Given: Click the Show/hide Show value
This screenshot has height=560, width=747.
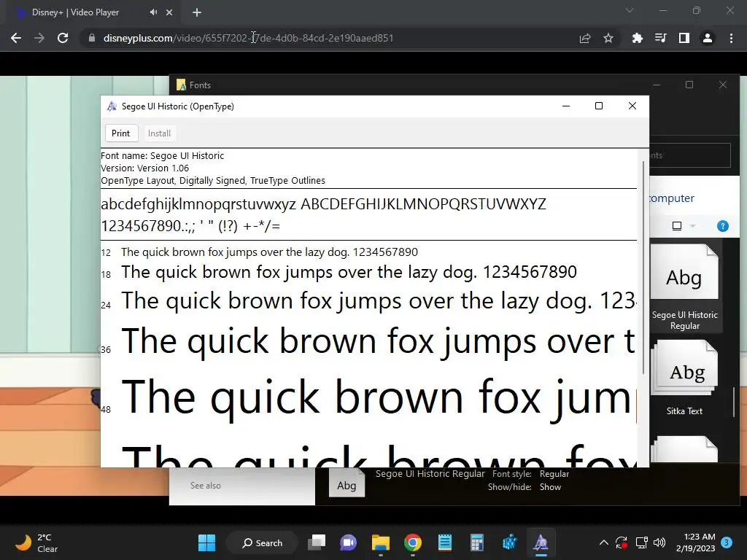Looking at the screenshot, I should point(550,487).
